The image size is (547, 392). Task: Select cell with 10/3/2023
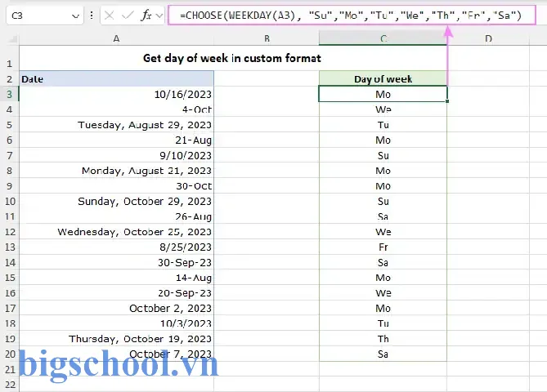click(x=117, y=323)
